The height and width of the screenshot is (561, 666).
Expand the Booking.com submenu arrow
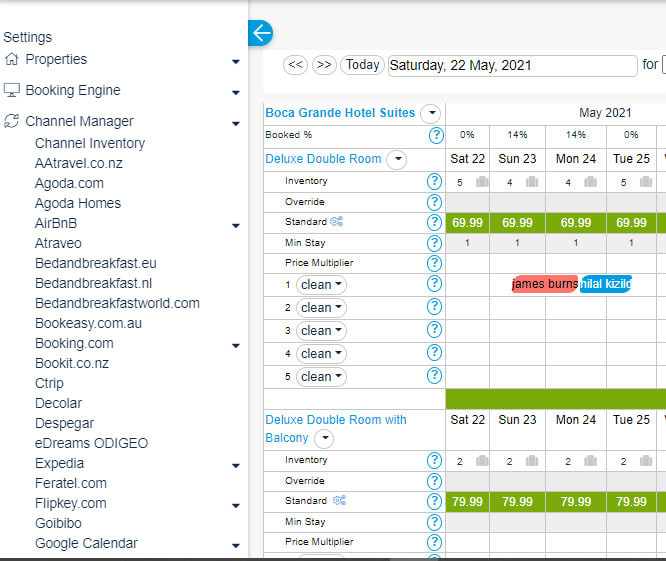pyautogui.click(x=236, y=346)
